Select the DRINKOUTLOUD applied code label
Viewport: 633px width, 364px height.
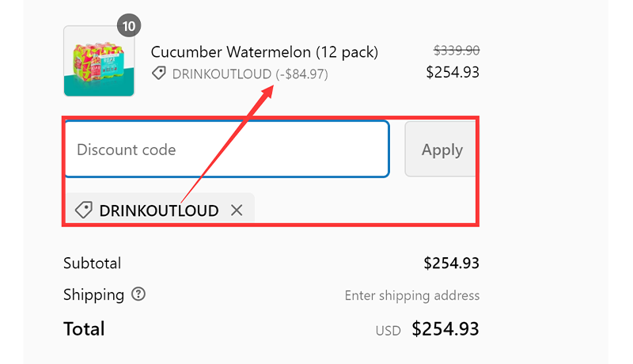point(159,210)
